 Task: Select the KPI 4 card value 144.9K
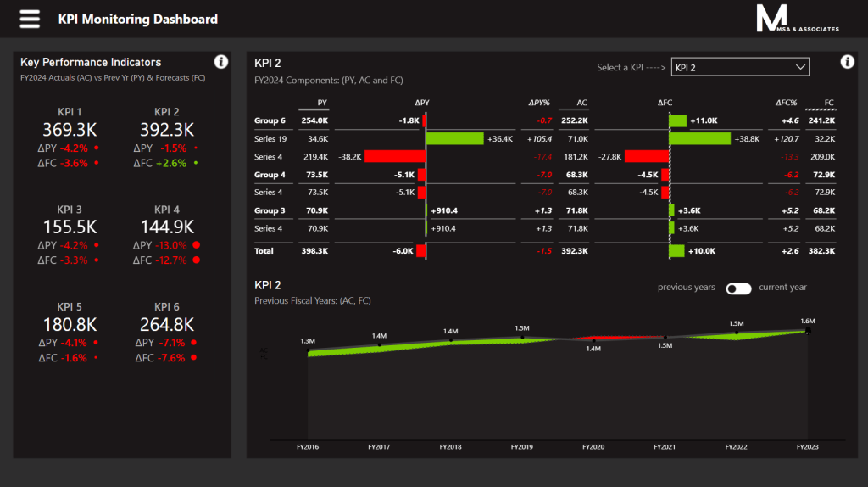click(167, 227)
